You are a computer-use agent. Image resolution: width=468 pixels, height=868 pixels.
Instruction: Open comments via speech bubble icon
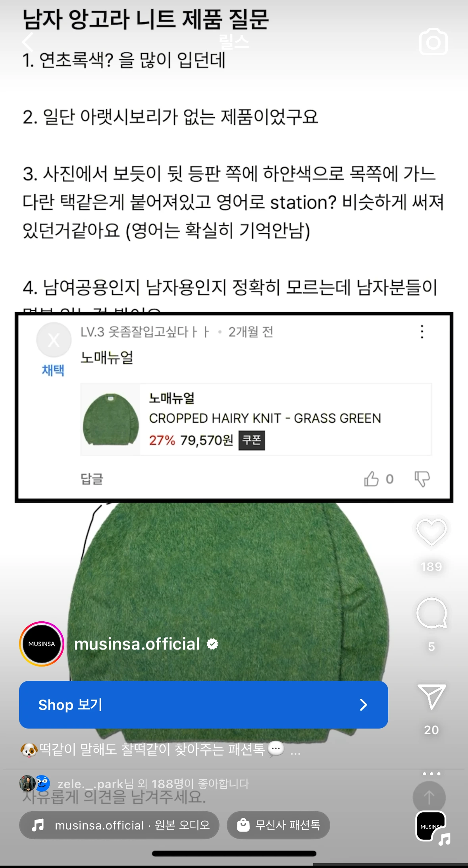431,613
